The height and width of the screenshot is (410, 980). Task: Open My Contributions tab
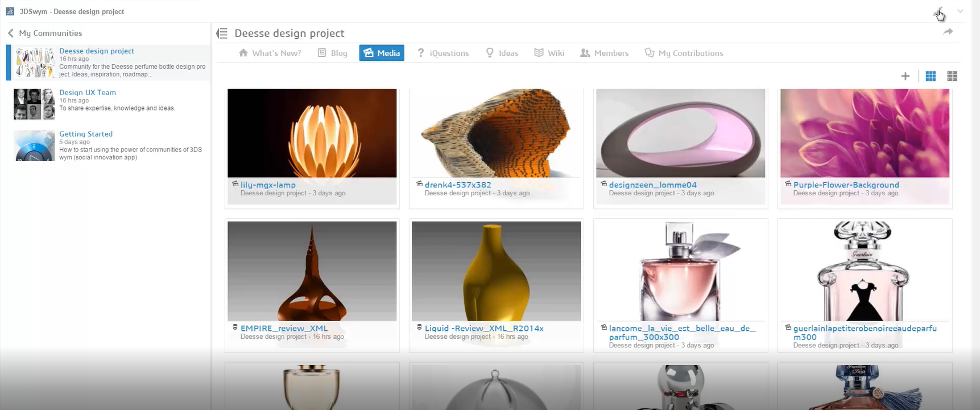[x=684, y=53]
